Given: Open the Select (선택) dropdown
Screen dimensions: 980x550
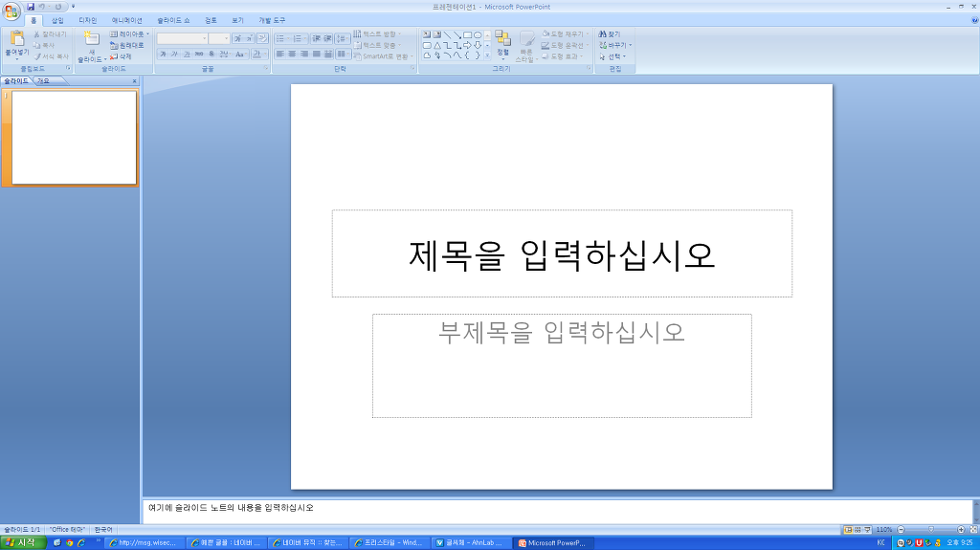Looking at the screenshot, I should (x=612, y=56).
